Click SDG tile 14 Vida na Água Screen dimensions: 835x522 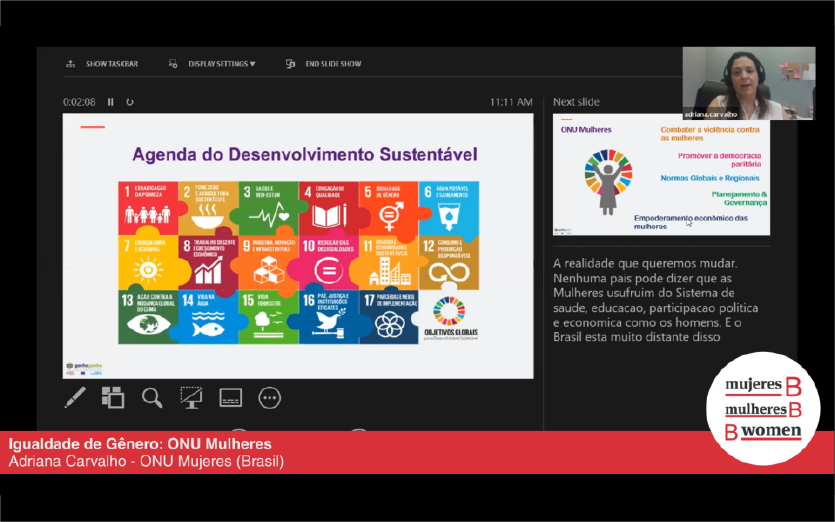click(x=208, y=317)
